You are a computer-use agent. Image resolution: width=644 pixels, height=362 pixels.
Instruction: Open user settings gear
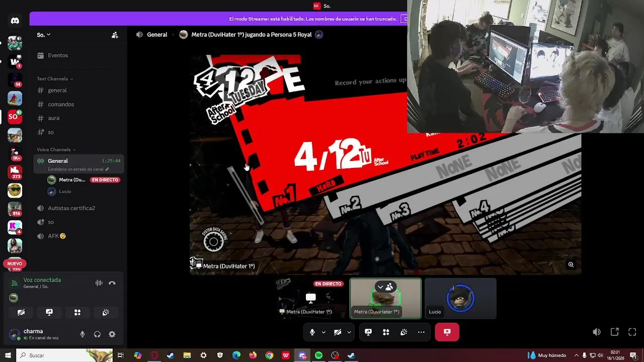[112, 334]
